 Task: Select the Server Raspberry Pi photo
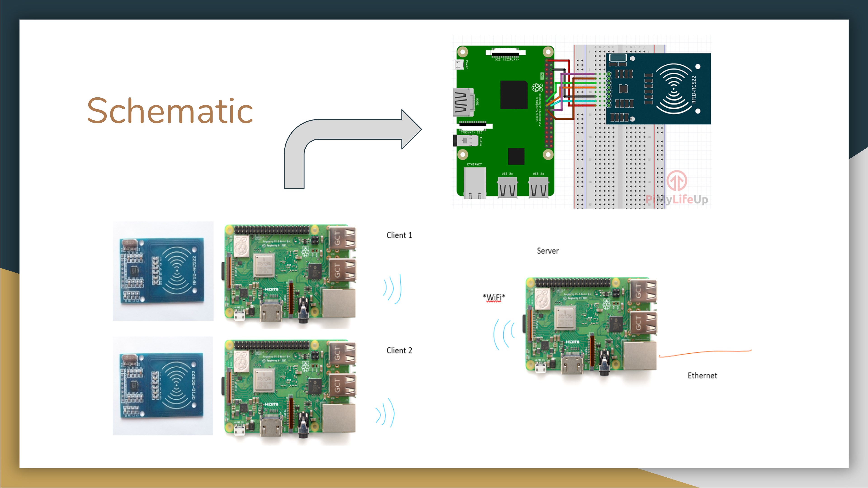coord(591,327)
